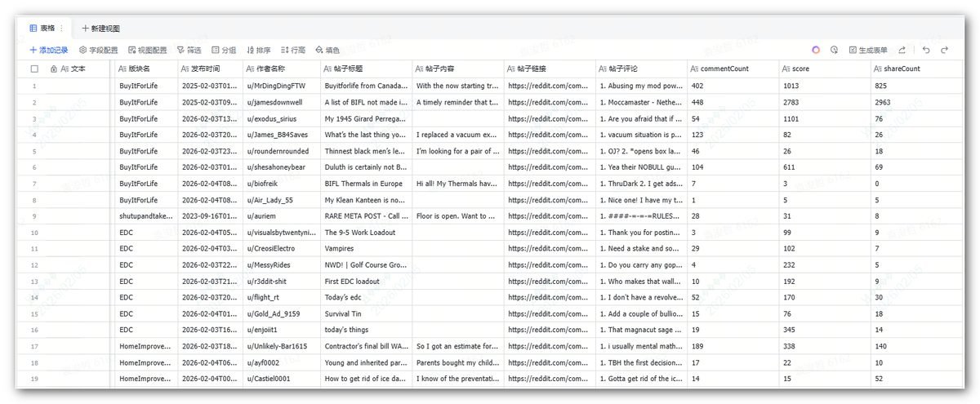Click title cell 'Vampires'
The width and height of the screenshot is (980, 404).
pos(367,248)
